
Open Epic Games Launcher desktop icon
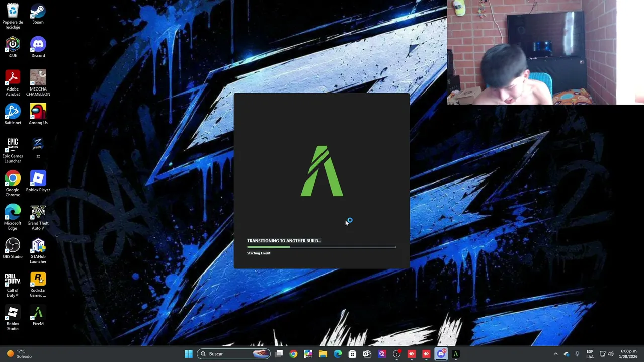[13, 150]
